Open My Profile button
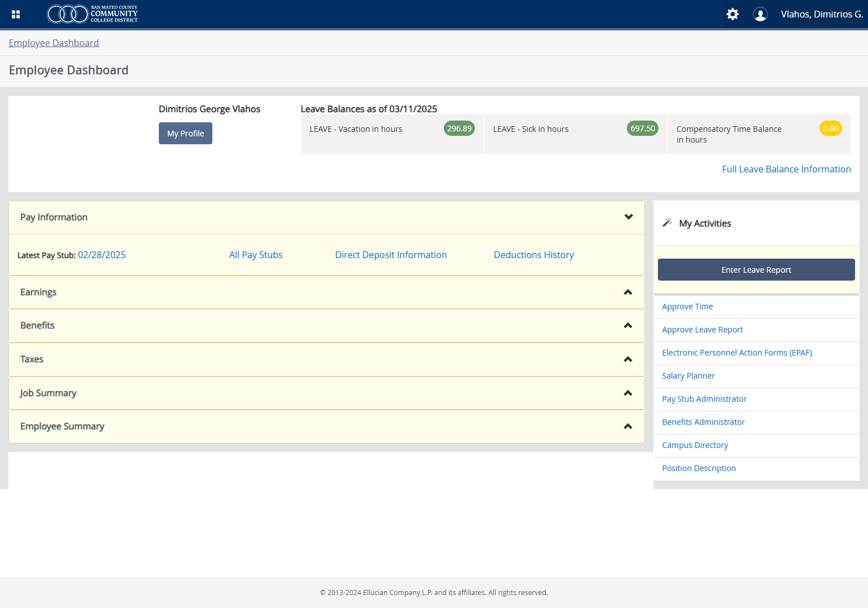This screenshot has width=868, height=608. 185,134
